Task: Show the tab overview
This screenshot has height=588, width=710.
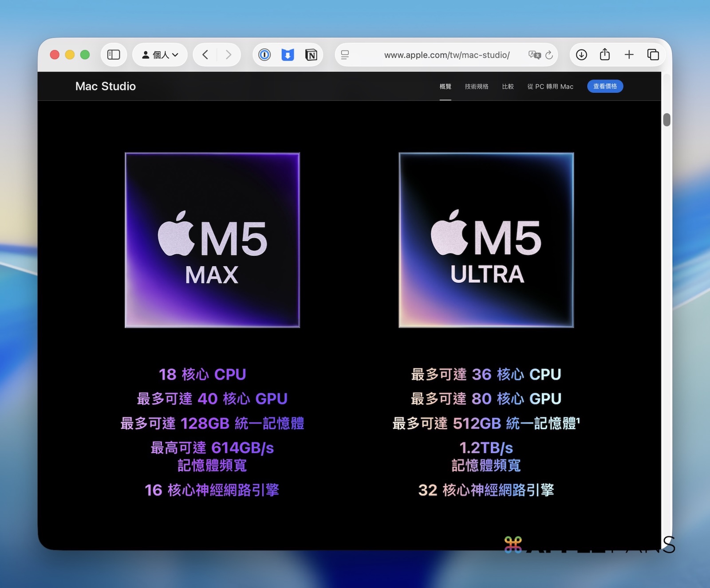Action: [x=653, y=55]
